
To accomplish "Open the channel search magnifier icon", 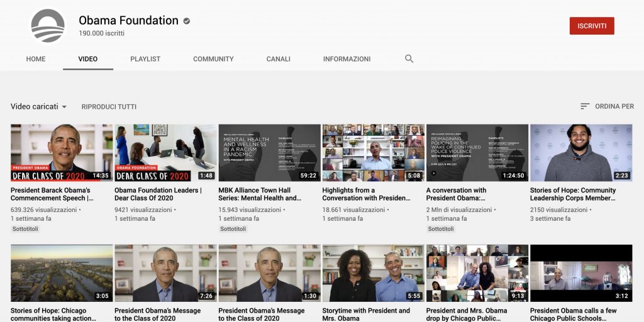I will [409, 58].
